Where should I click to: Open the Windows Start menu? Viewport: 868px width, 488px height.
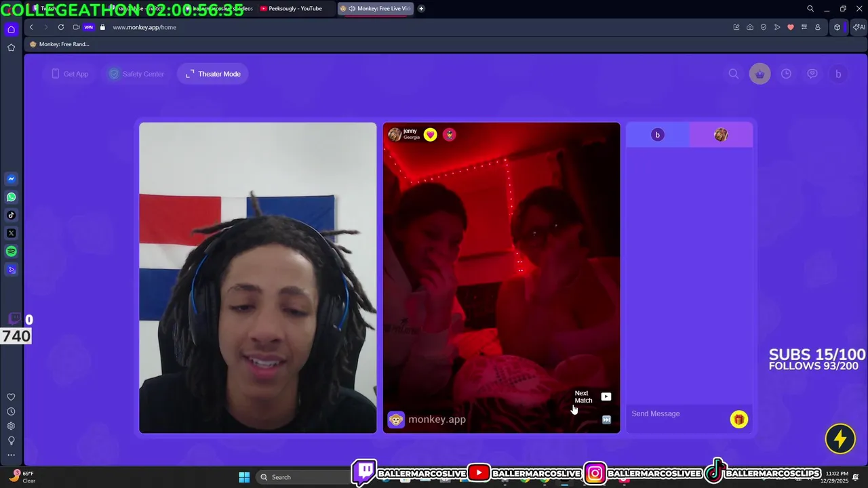point(244,477)
